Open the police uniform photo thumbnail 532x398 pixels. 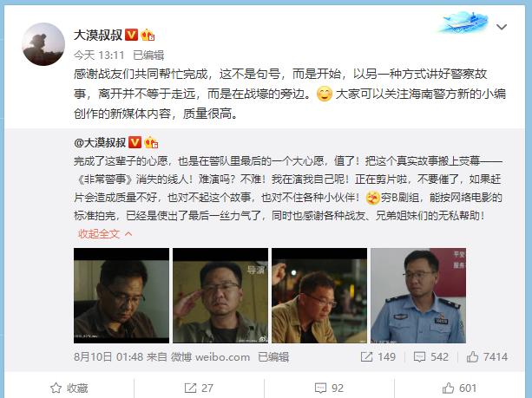418,296
